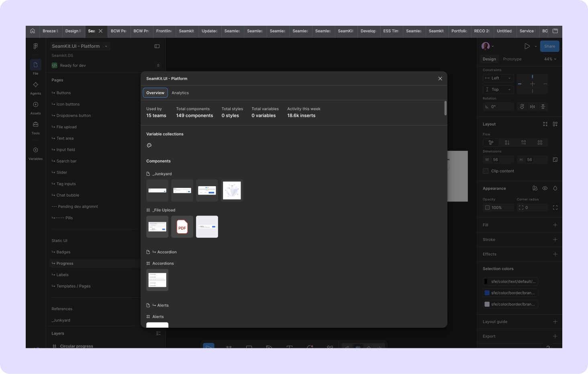The image size is (588, 374).
Task: Toggle the appearance visibility eye icon
Action: click(x=545, y=188)
